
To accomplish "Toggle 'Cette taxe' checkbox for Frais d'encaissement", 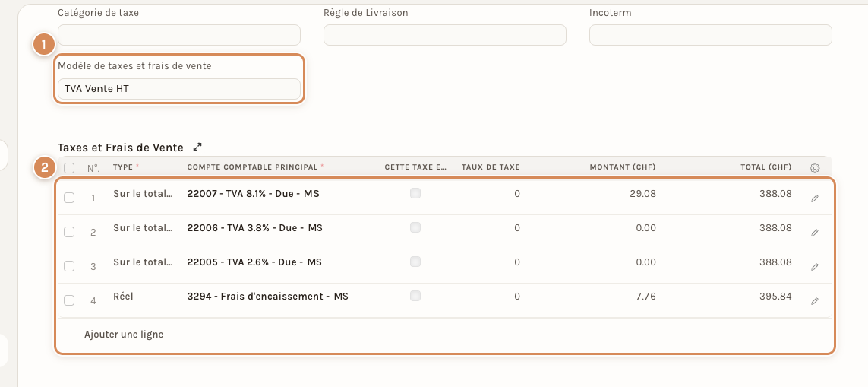I will click(x=415, y=296).
